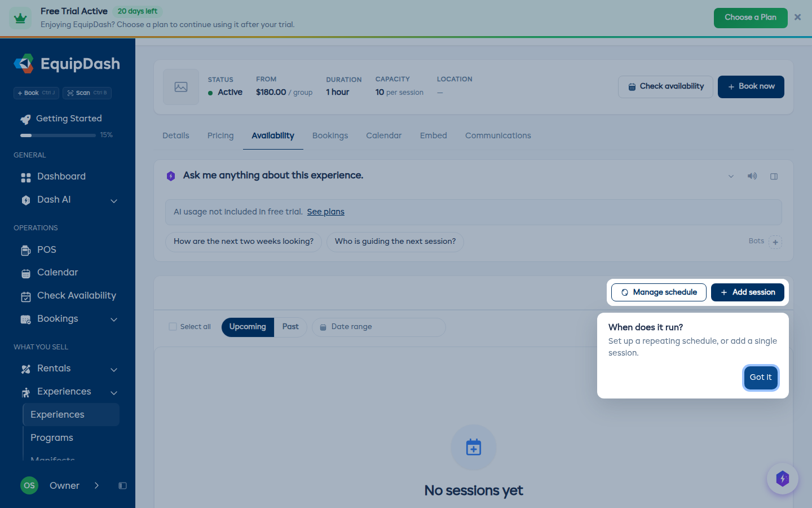This screenshot has width=812, height=508.
Task: Select the Programs sidebar item
Action: pos(71,438)
